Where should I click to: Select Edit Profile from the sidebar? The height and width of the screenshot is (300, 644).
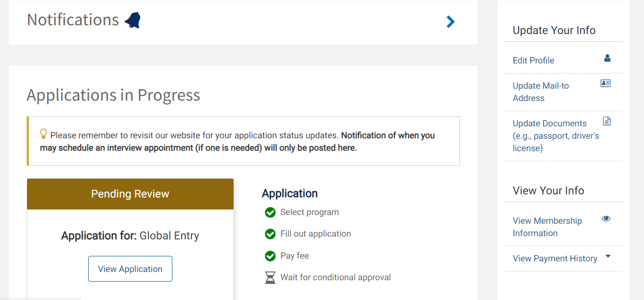click(533, 60)
